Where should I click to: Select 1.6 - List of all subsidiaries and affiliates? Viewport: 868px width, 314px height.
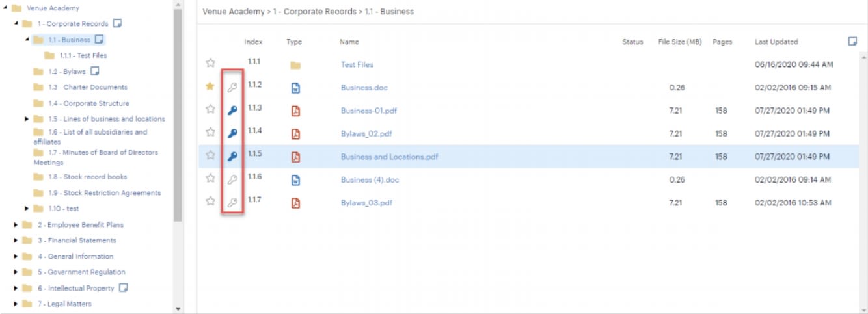(90, 137)
